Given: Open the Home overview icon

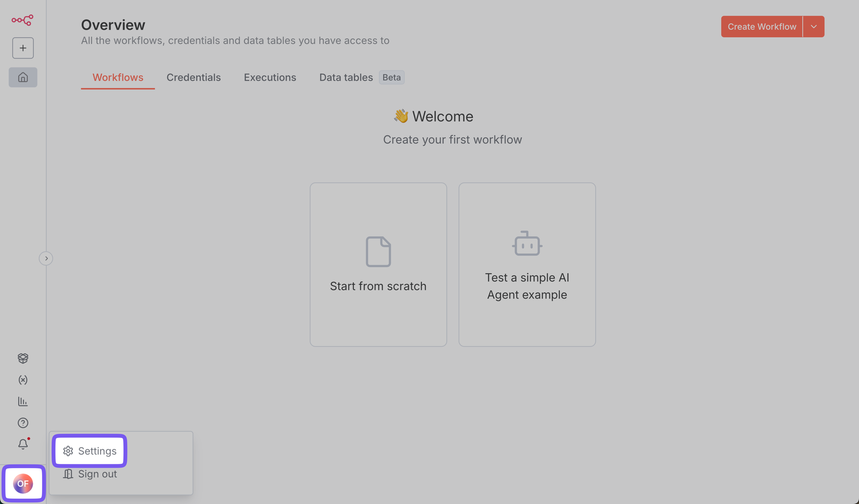Looking at the screenshot, I should 23,77.
